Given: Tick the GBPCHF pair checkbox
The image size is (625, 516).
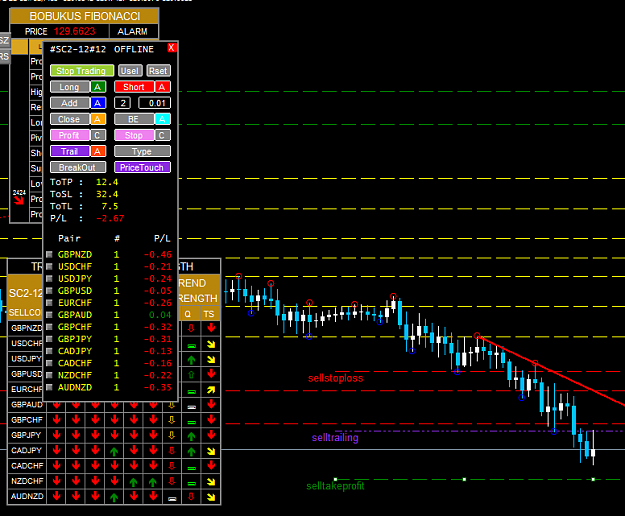Looking at the screenshot, I should pyautogui.click(x=49, y=327).
